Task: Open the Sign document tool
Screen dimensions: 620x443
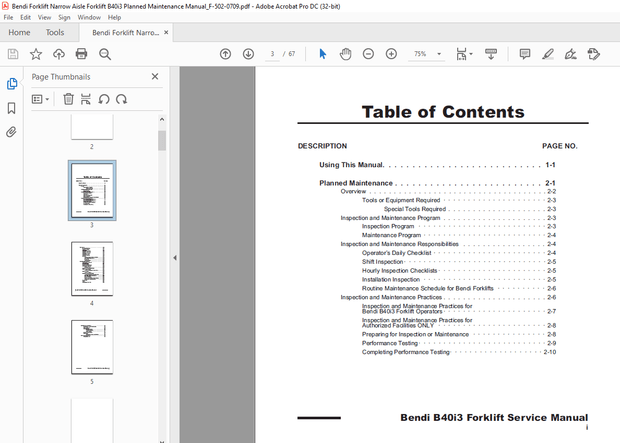Action: pos(571,54)
